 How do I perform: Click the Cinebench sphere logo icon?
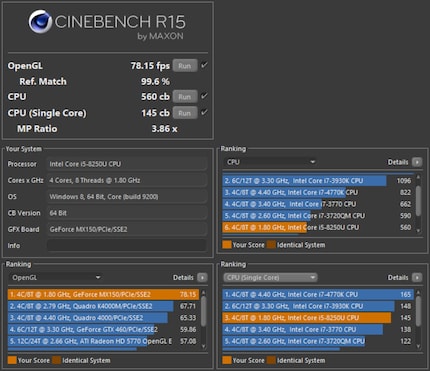(40, 22)
